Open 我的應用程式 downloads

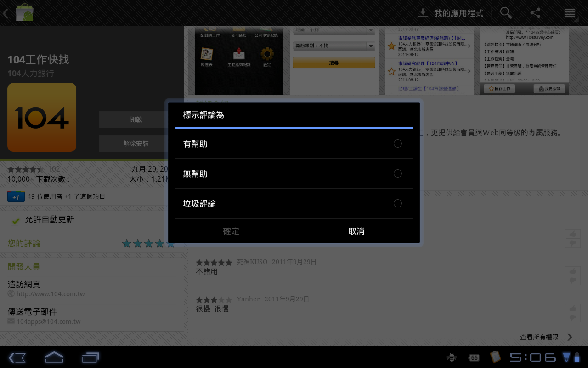[451, 13]
